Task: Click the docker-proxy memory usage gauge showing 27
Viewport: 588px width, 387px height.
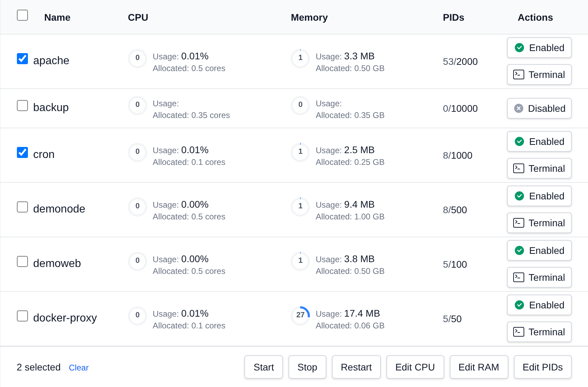Action: [x=300, y=316]
